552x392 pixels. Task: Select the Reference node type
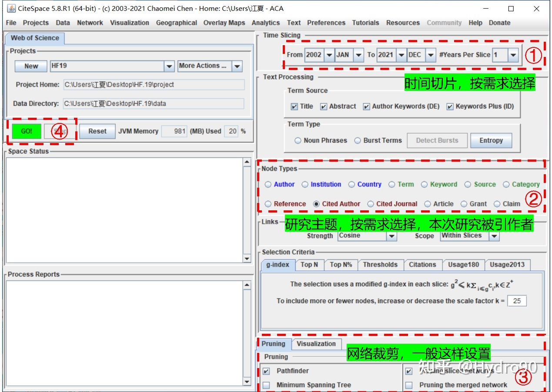(x=268, y=204)
